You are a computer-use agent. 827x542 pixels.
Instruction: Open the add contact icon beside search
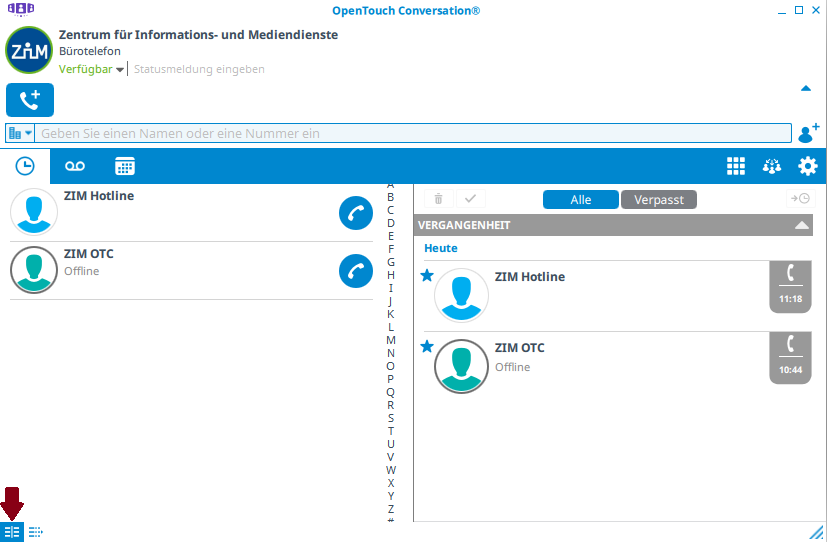(x=808, y=133)
